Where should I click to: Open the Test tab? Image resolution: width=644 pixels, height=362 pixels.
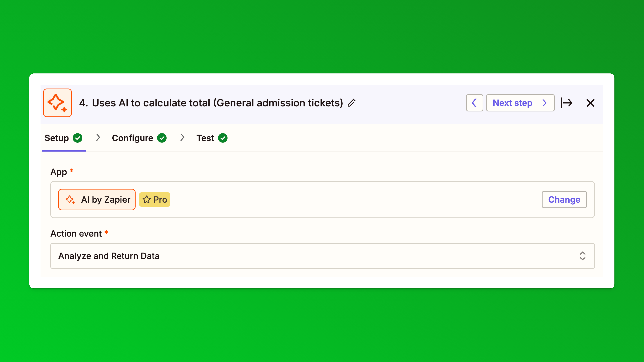[212, 138]
